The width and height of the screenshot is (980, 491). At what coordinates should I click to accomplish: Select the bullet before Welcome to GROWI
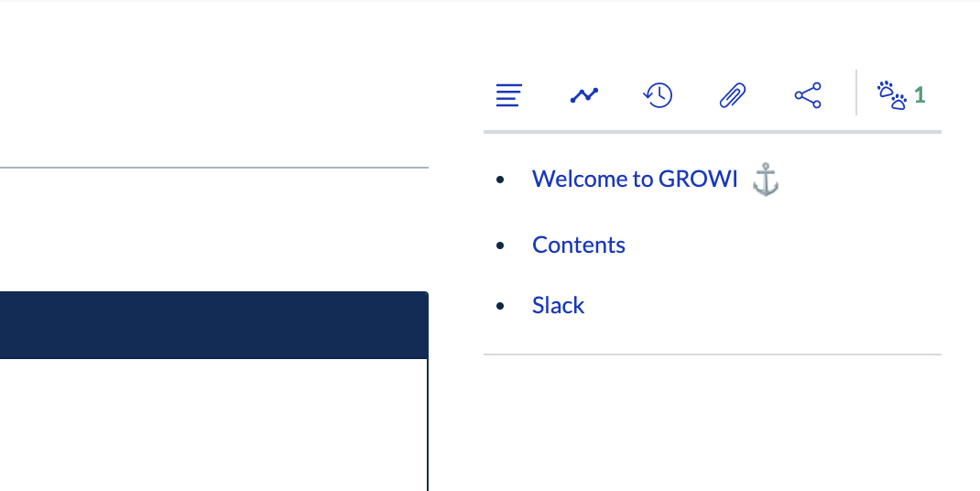point(499,180)
